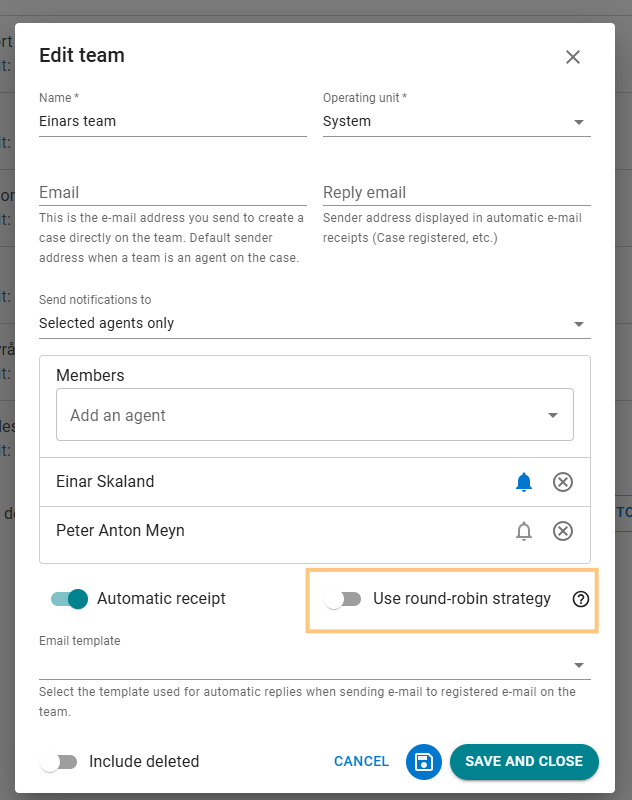
Task: Click the Members heading
Action: (x=90, y=376)
